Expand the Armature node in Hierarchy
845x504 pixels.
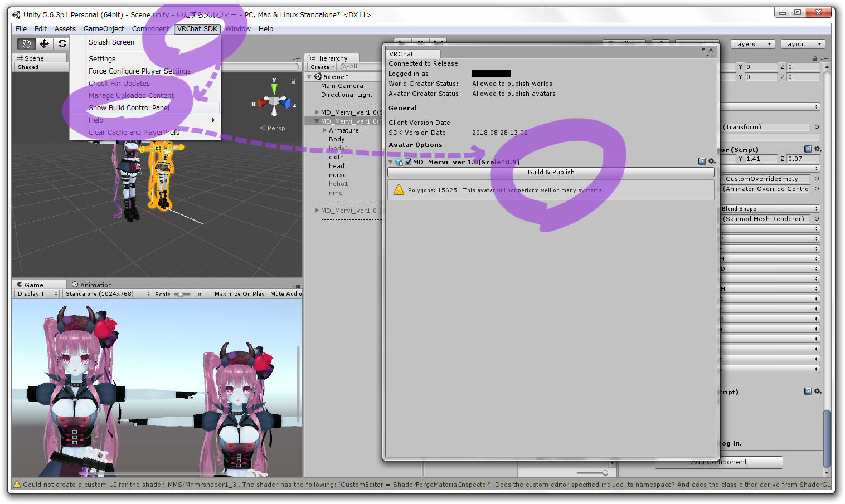click(325, 130)
